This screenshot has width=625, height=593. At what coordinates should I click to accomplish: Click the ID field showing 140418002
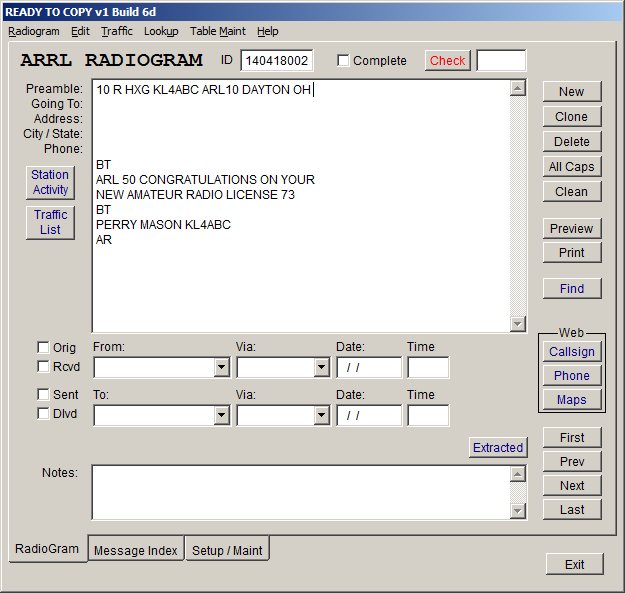pyautogui.click(x=277, y=61)
